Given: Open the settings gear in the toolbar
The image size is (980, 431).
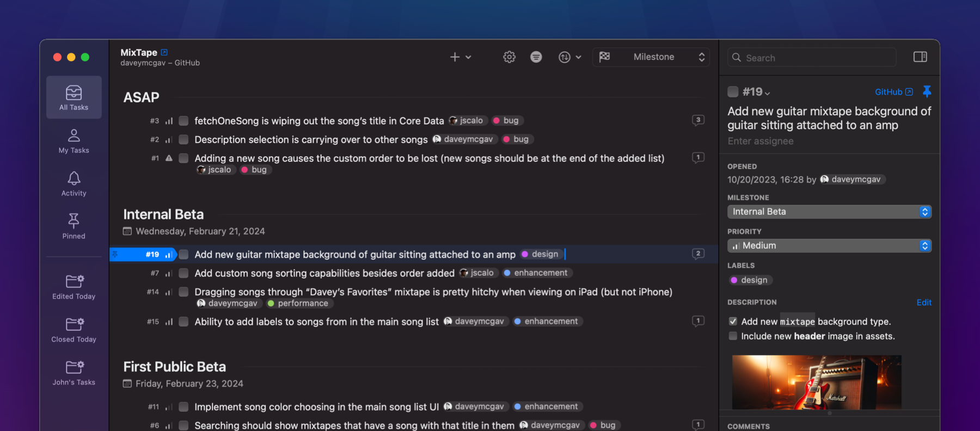Looking at the screenshot, I should pos(509,57).
